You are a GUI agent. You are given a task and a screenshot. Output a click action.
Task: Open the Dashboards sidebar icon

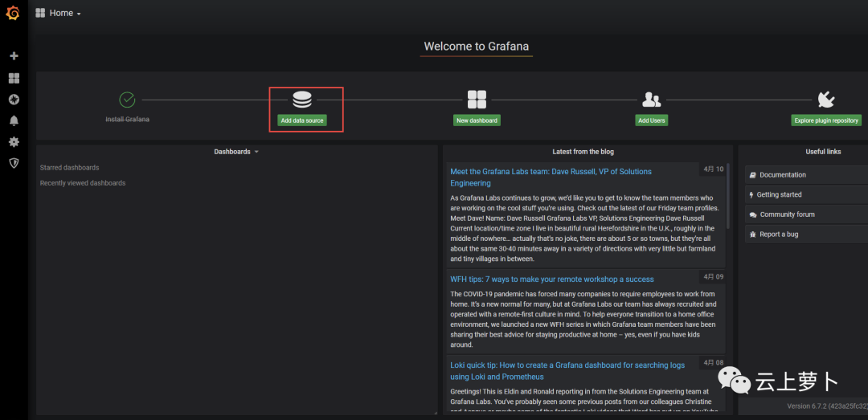point(14,78)
